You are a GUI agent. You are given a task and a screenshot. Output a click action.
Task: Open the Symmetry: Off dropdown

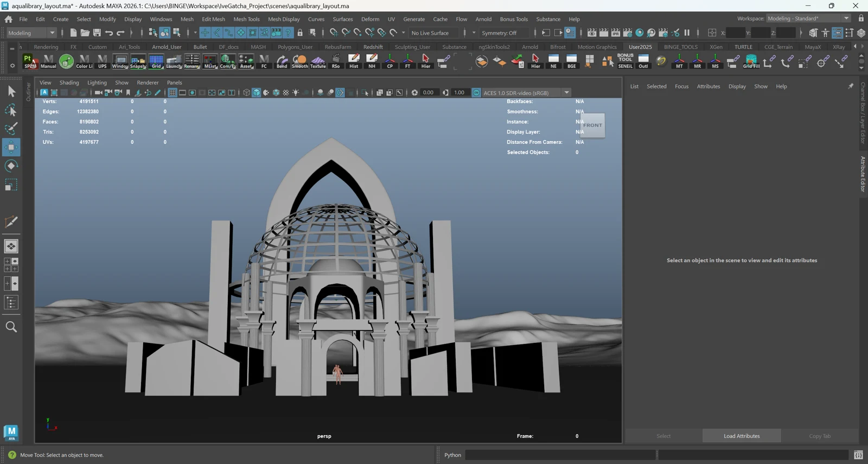(503, 33)
